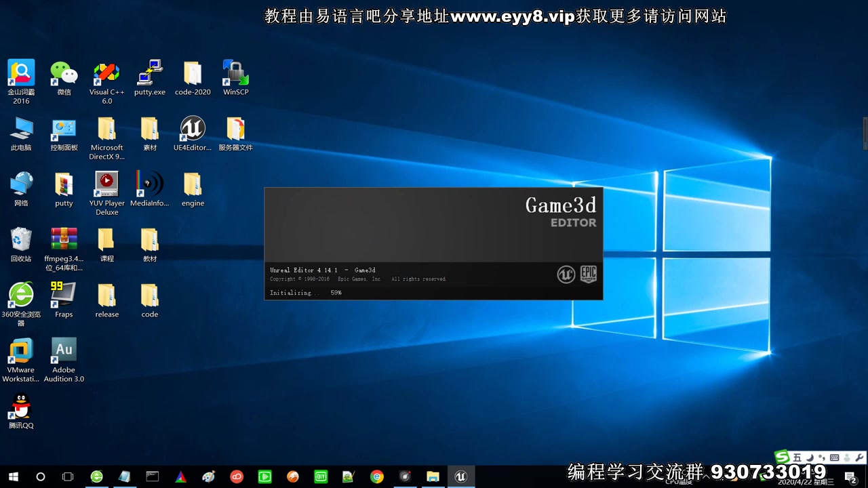The height and width of the screenshot is (488, 868).
Task: Launch the UE4Editor desktop shortcut
Action: pos(193,134)
